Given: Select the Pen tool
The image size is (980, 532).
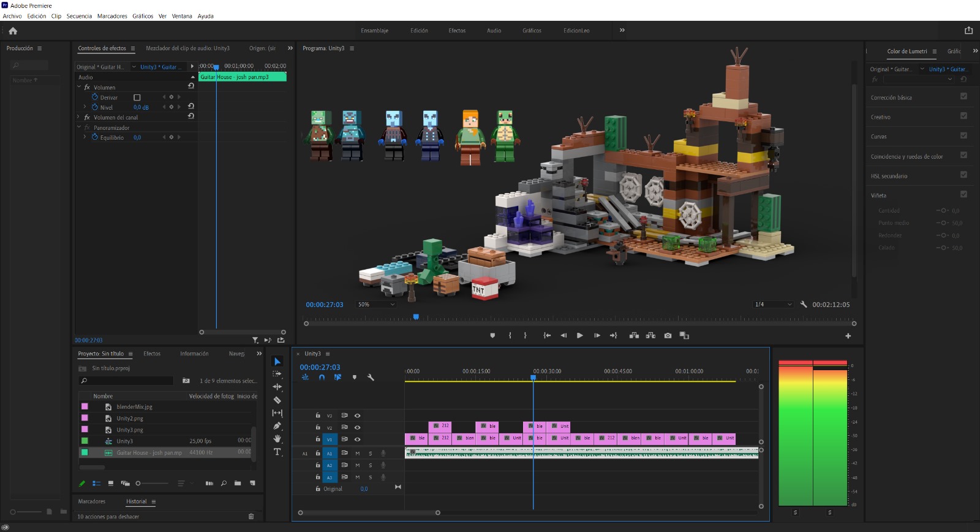Looking at the screenshot, I should click(277, 426).
